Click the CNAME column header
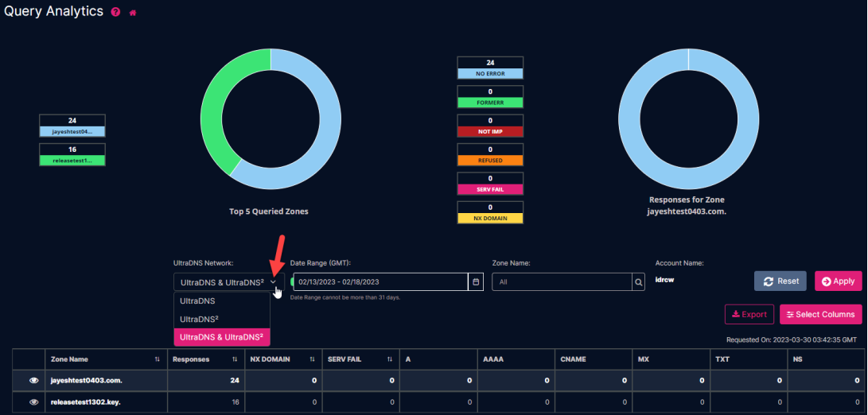This screenshot has width=868, height=415. [x=593, y=359]
